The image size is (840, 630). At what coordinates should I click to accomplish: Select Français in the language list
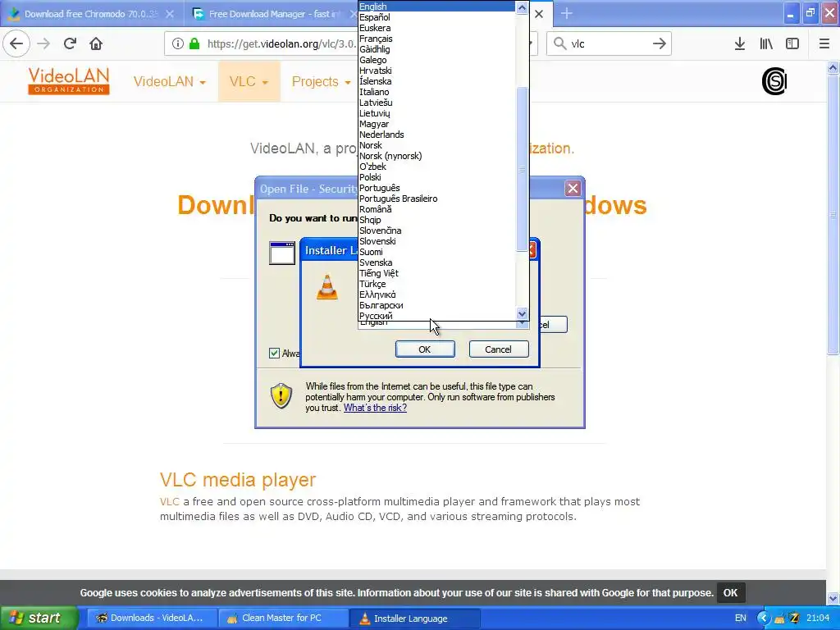point(436,39)
